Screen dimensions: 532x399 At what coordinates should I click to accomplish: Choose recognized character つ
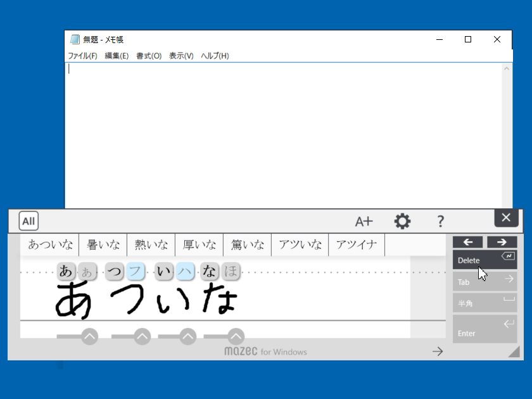tap(115, 271)
